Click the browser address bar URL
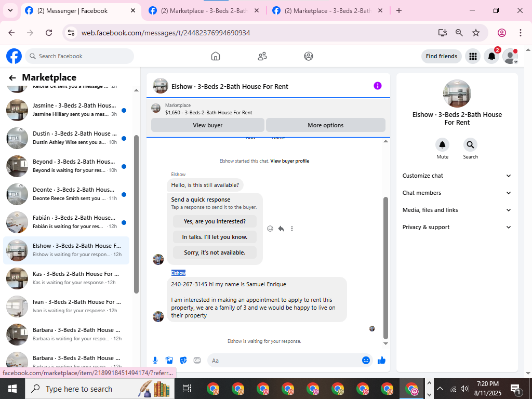Screen dimensions: 532x399 166,33
